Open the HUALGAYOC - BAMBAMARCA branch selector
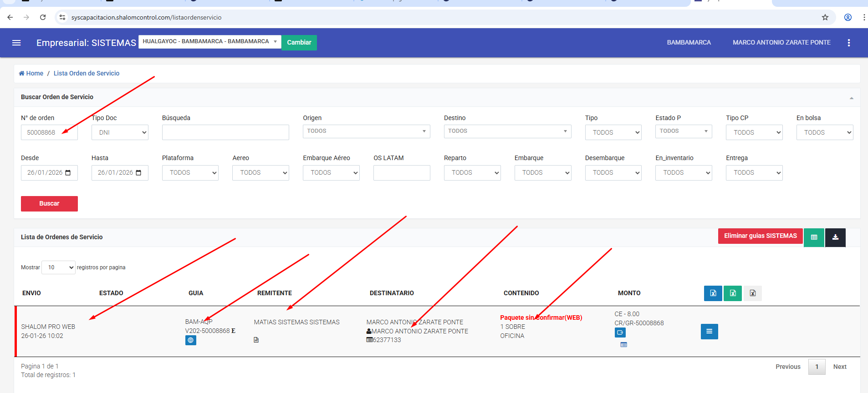Viewport: 868px width, 393px height. 209,42
